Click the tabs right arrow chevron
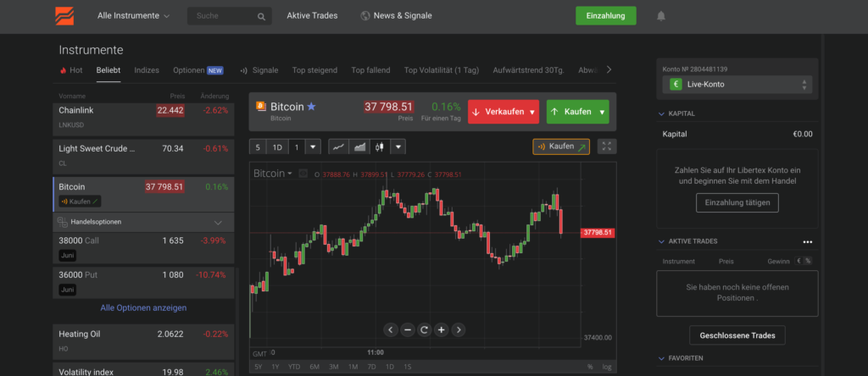 coord(609,69)
